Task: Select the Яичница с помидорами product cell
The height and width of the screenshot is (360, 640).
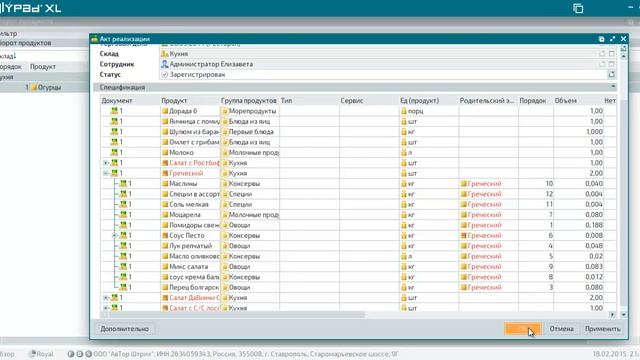Action: click(190, 121)
